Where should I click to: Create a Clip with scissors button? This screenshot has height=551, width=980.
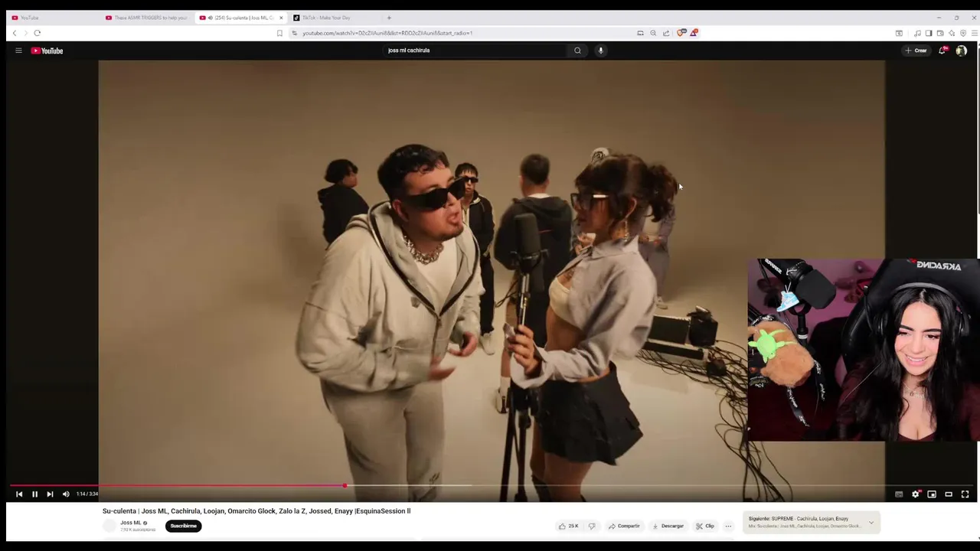point(705,526)
